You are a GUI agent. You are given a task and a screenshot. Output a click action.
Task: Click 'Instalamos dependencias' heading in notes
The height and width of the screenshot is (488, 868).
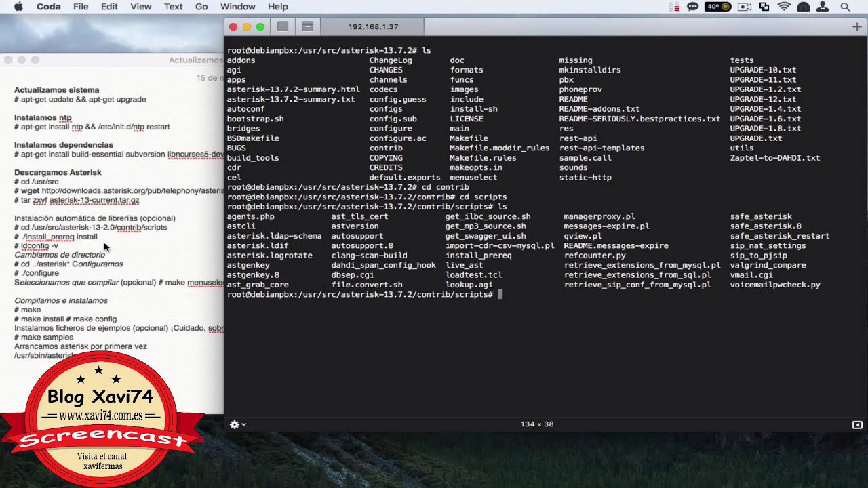pyautogui.click(x=64, y=145)
